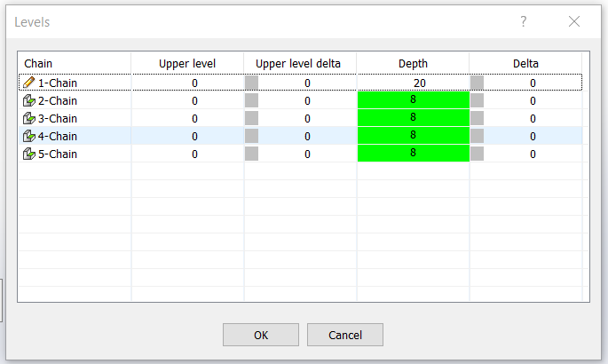Close the Levels dialog with X
The width and height of the screenshot is (608, 364).
click(574, 21)
